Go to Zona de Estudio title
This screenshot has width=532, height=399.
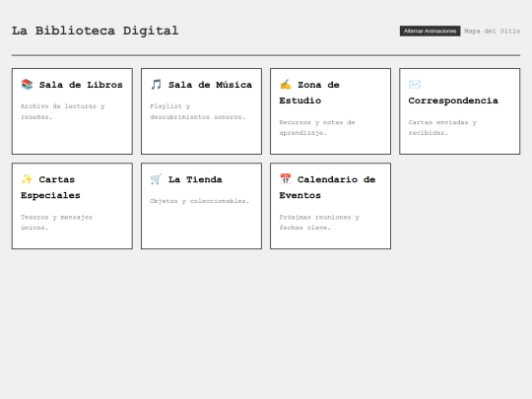tap(309, 93)
